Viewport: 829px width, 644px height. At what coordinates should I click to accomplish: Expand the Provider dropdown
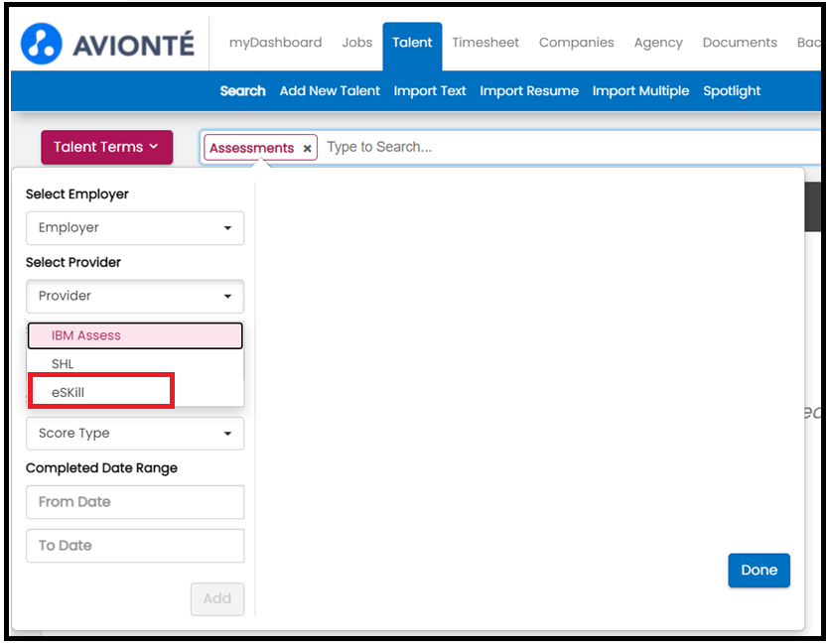point(135,296)
